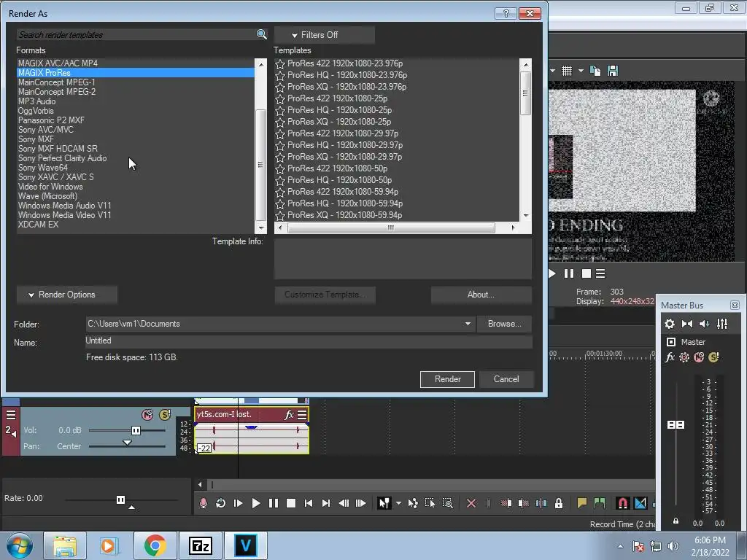Click Pause in timeline transport bar
This screenshot has height=560, width=747.
[x=274, y=503]
